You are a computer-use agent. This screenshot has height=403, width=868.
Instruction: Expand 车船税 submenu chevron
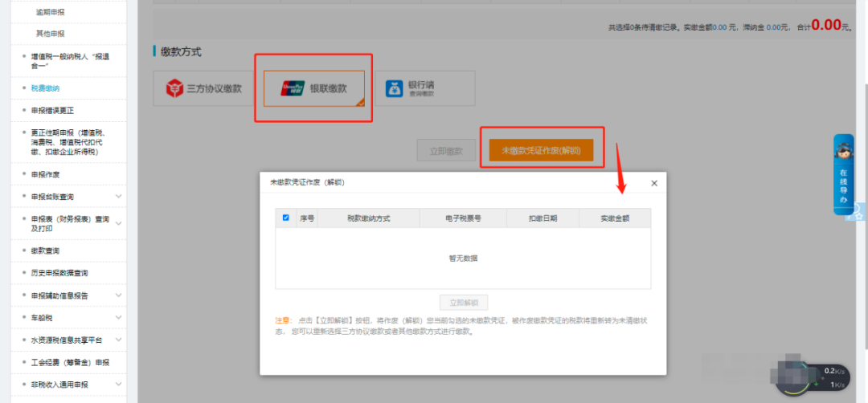118,317
